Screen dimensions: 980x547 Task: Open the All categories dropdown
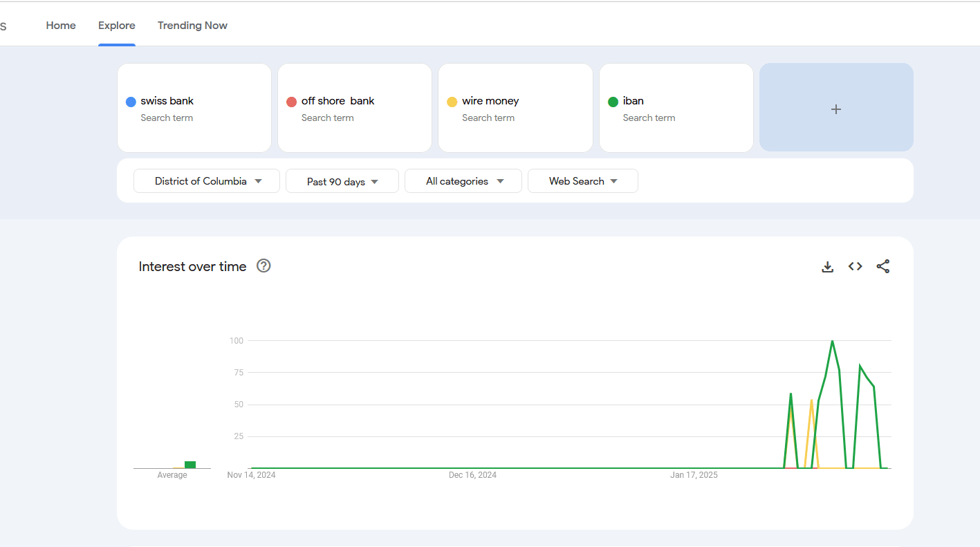click(x=465, y=181)
